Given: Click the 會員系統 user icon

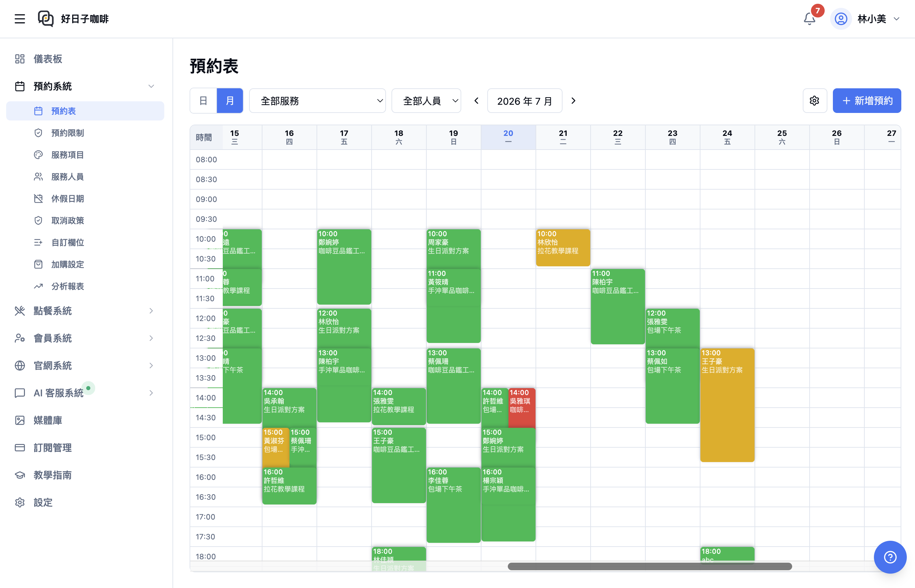Looking at the screenshot, I should click(20, 338).
